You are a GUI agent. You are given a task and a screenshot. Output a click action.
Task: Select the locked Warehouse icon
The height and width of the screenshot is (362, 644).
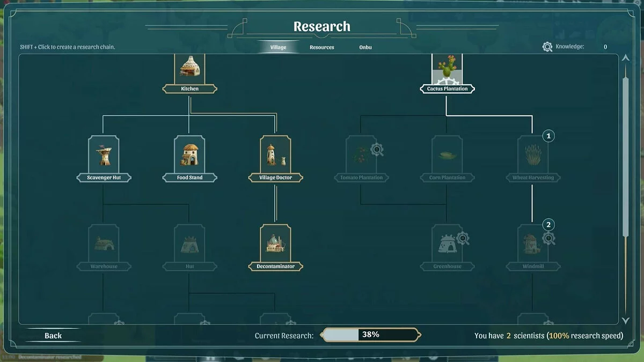104,242
